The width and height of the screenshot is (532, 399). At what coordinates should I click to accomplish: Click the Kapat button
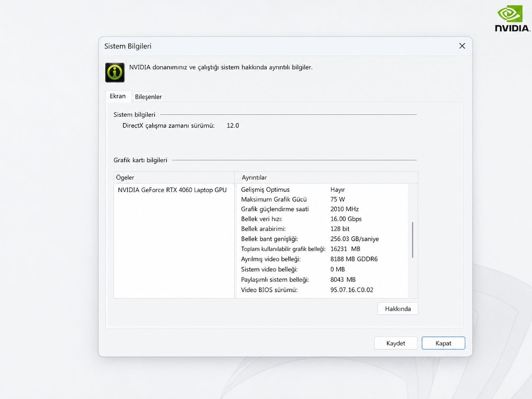(443, 343)
